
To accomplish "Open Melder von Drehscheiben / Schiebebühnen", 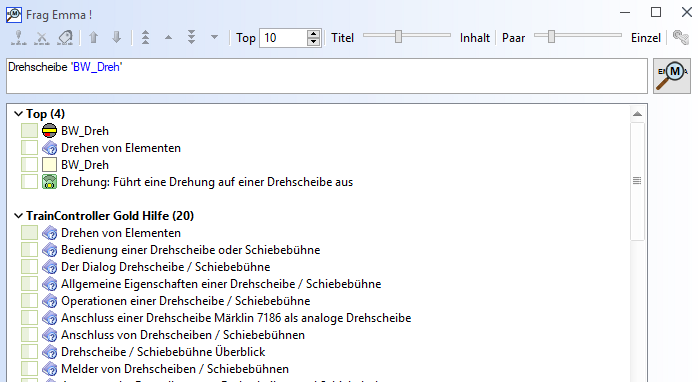I will coord(175,369).
